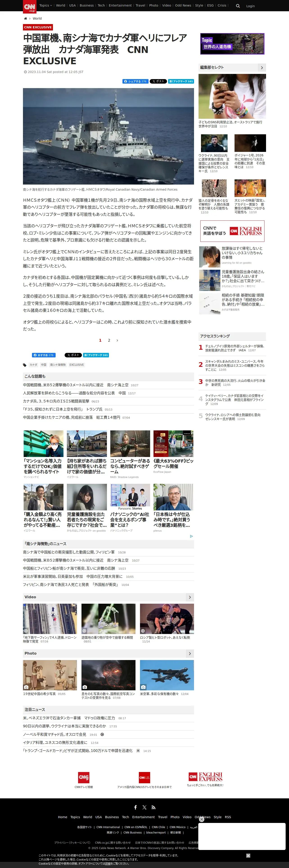Screen dimensions: 289x868
Task: Expand the Photo section arrow
Action: point(190,653)
